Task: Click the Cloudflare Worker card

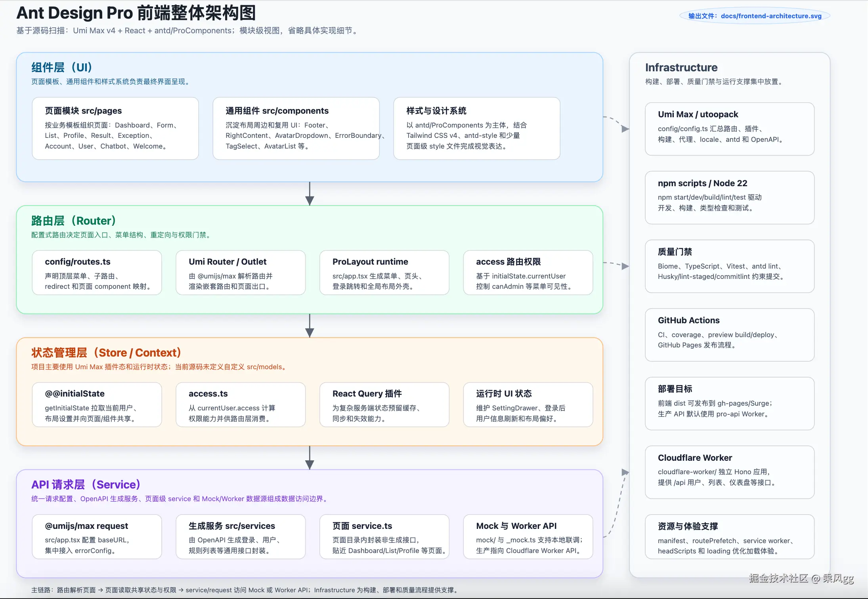Action: click(x=730, y=472)
